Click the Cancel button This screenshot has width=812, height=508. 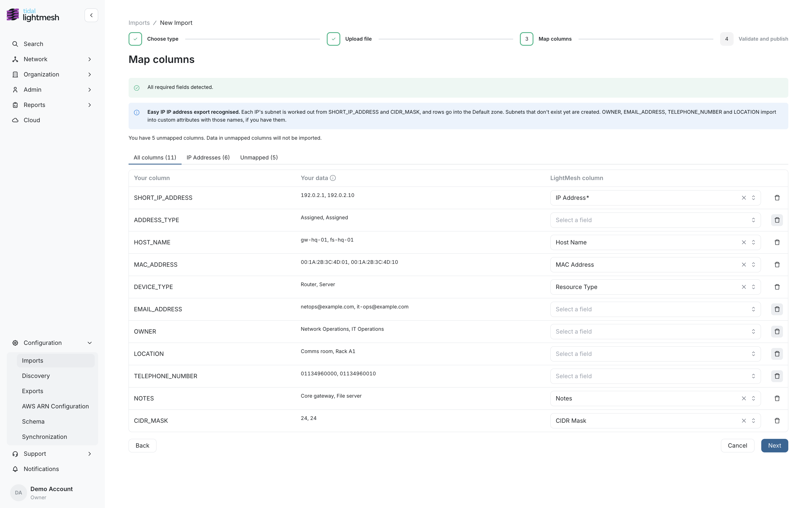(737, 446)
